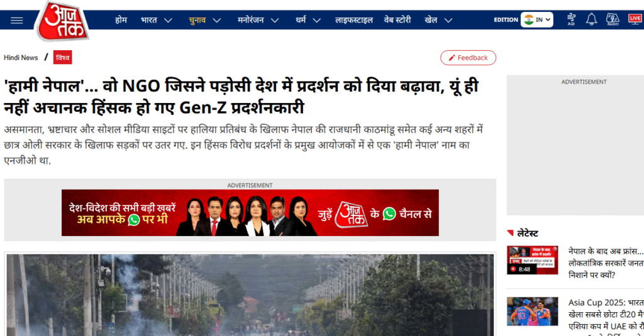Click the notification bell icon

tap(591, 19)
